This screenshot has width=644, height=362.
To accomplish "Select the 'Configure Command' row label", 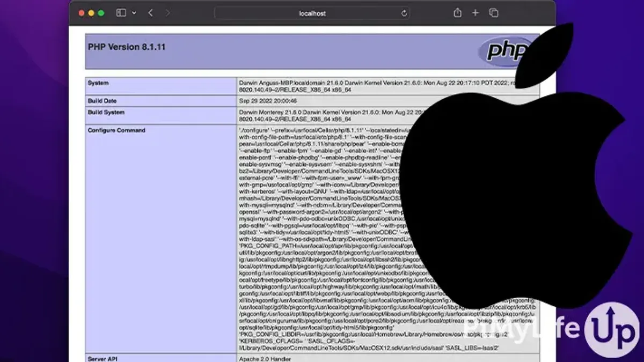I will click(x=116, y=130).
